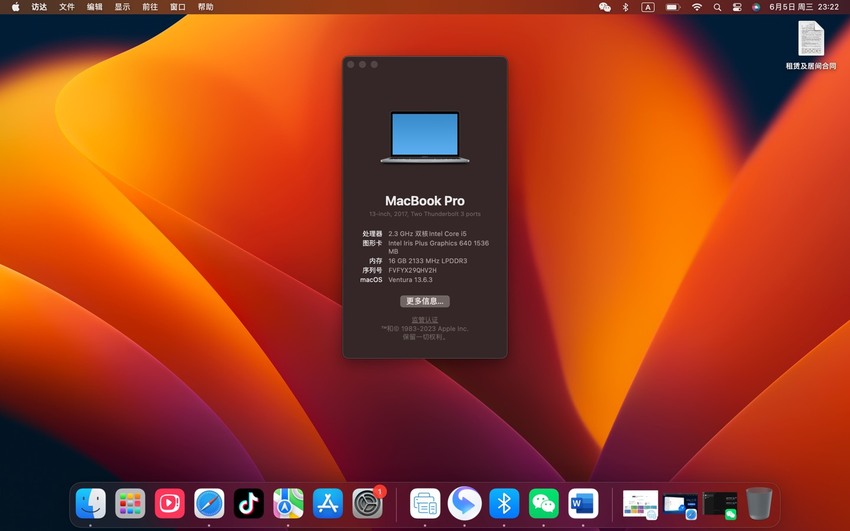Open the 监管认证 link
850x531 pixels.
[x=424, y=320]
